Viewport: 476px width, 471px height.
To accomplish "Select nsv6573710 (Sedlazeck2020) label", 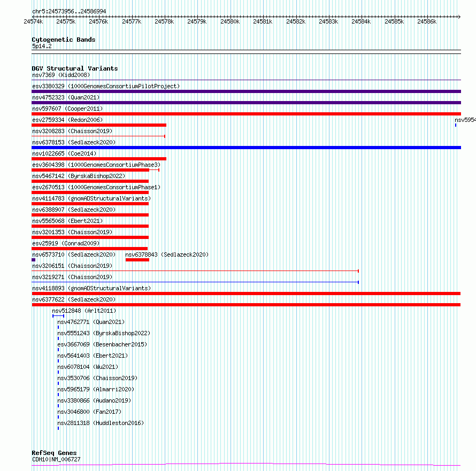I will point(74,254).
